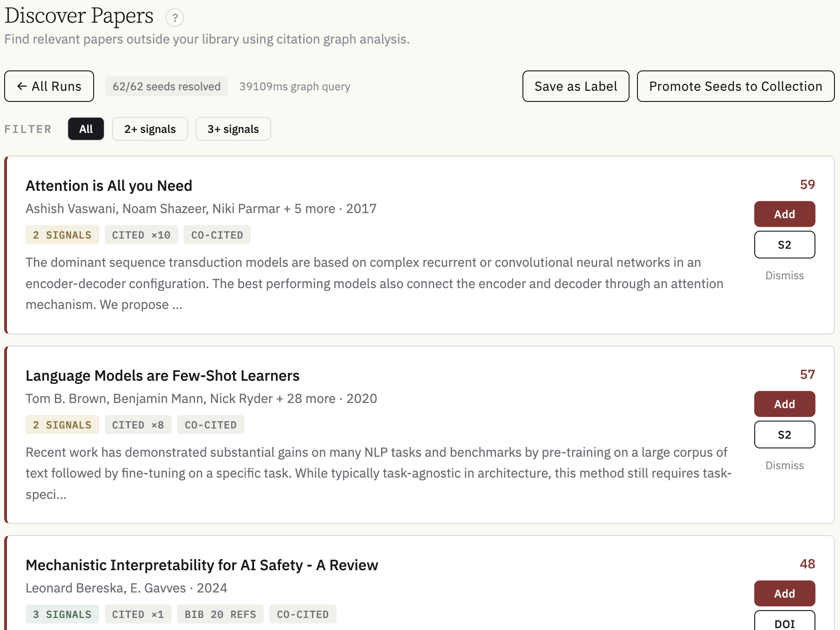
Task: Open S2 link for Few-Shot Learners paper
Action: (x=784, y=435)
